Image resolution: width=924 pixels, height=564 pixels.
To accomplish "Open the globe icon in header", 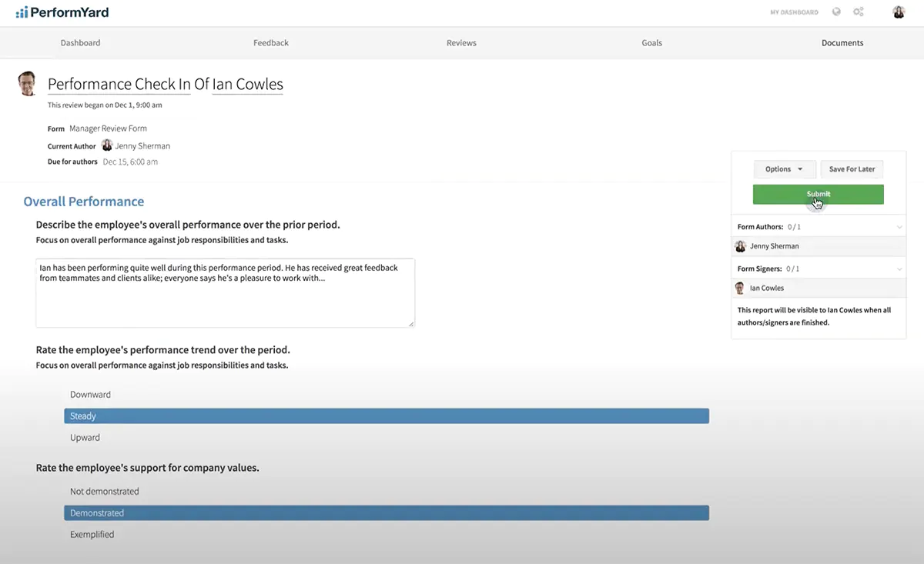I will click(x=836, y=12).
